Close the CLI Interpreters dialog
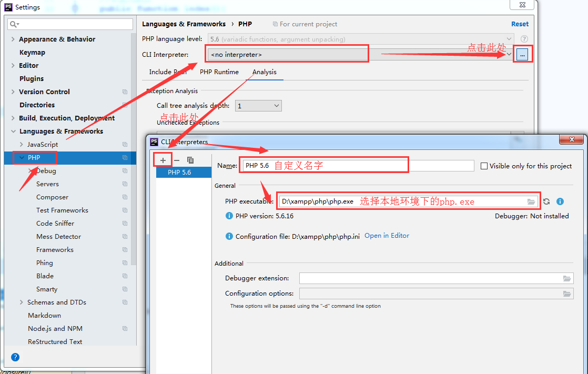This screenshot has height=374, width=588. [x=572, y=139]
